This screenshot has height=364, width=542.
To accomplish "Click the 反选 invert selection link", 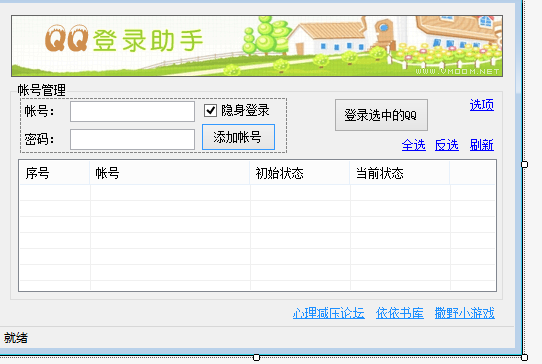I will (x=447, y=145).
